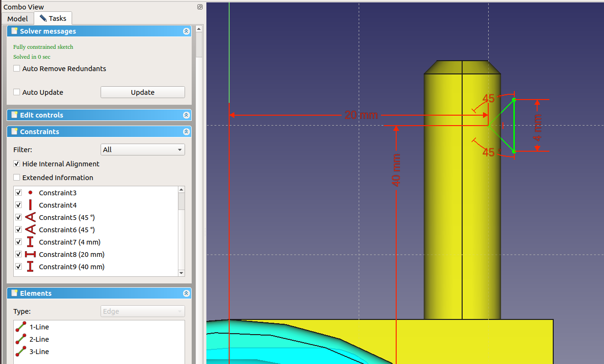Click the point icon of Constraint3
Viewport: 604px width, 364px height.
pos(30,193)
